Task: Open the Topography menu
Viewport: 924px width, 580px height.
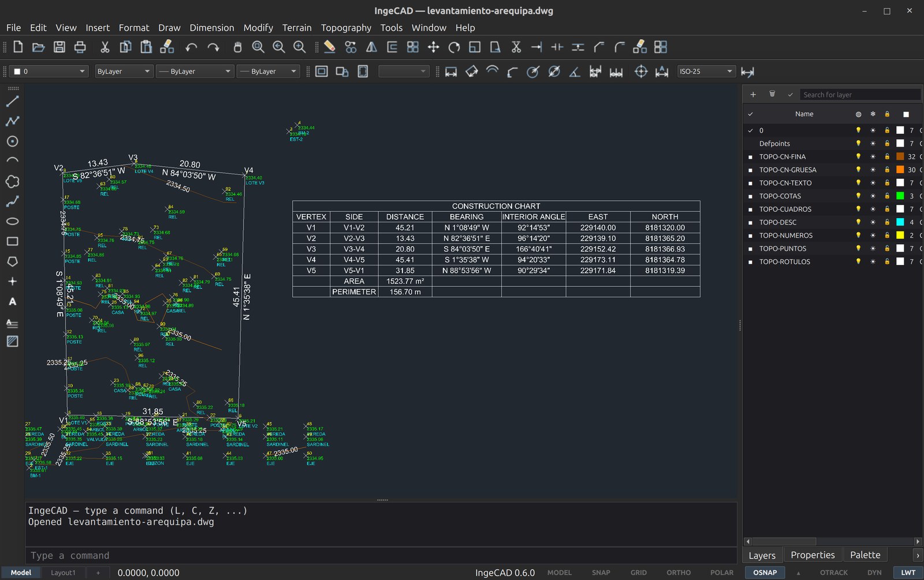Action: click(346, 28)
